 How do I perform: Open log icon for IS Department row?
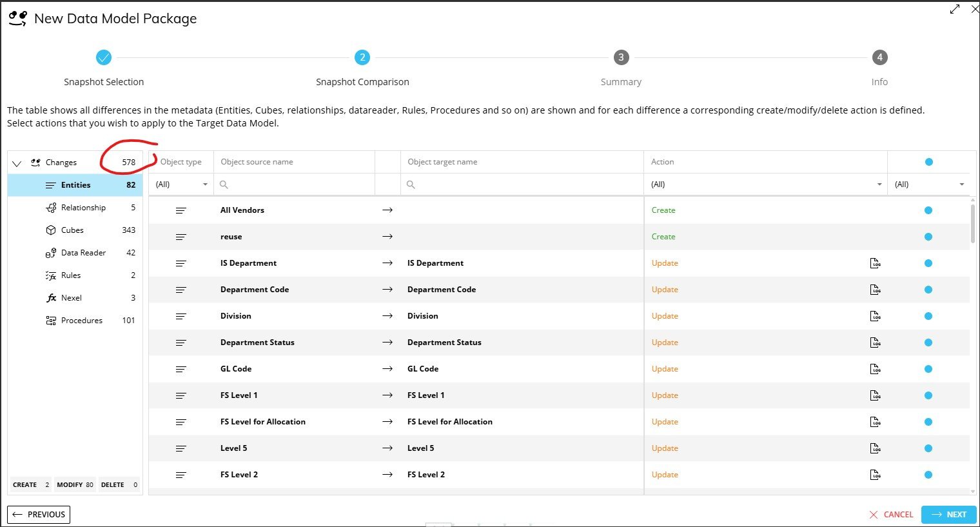click(875, 263)
